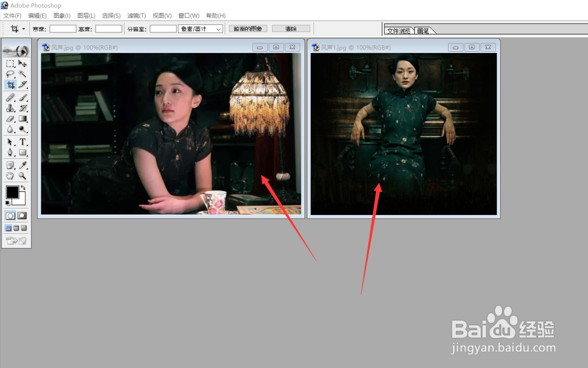Select the Notes tool
The image size is (588, 368).
point(10,165)
